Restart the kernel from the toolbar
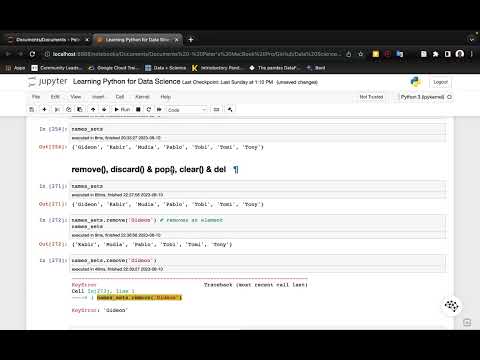 click(x=149, y=109)
